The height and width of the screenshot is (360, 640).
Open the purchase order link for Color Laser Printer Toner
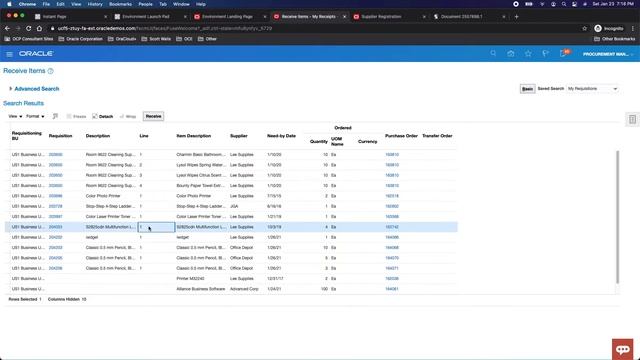[x=392, y=216]
